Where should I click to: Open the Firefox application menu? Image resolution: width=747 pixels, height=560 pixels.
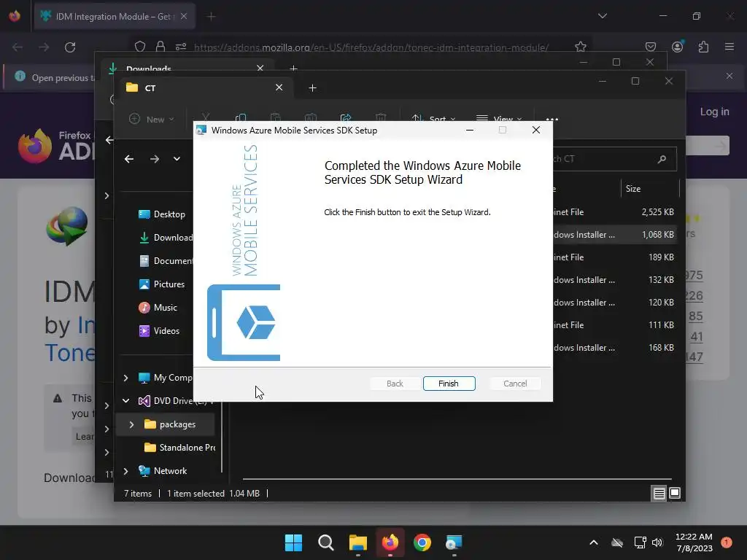(x=729, y=47)
